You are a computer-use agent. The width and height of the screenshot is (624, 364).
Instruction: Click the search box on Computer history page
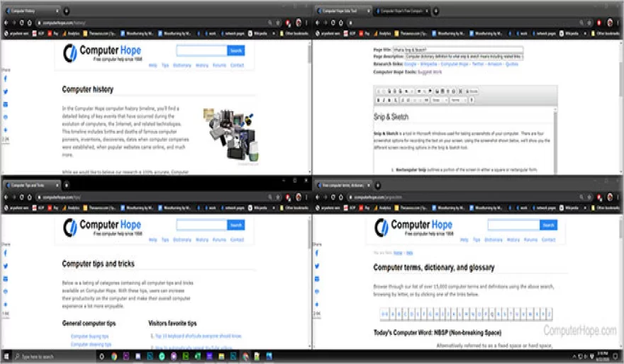point(202,50)
